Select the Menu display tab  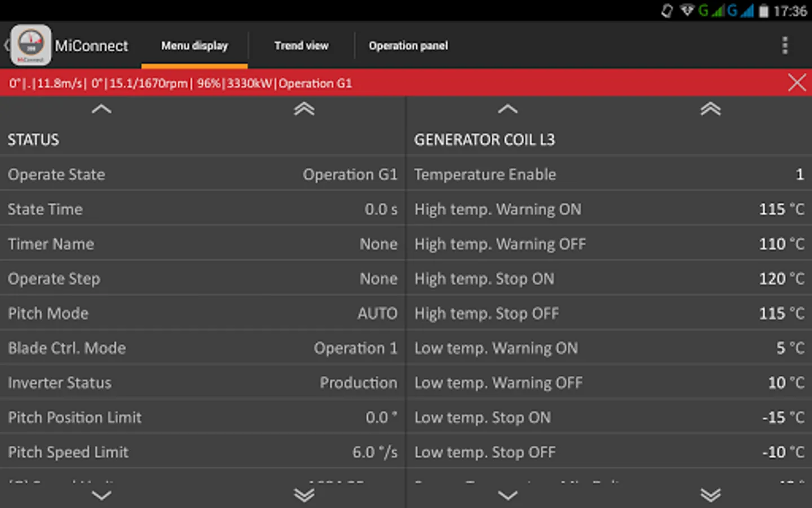195,46
